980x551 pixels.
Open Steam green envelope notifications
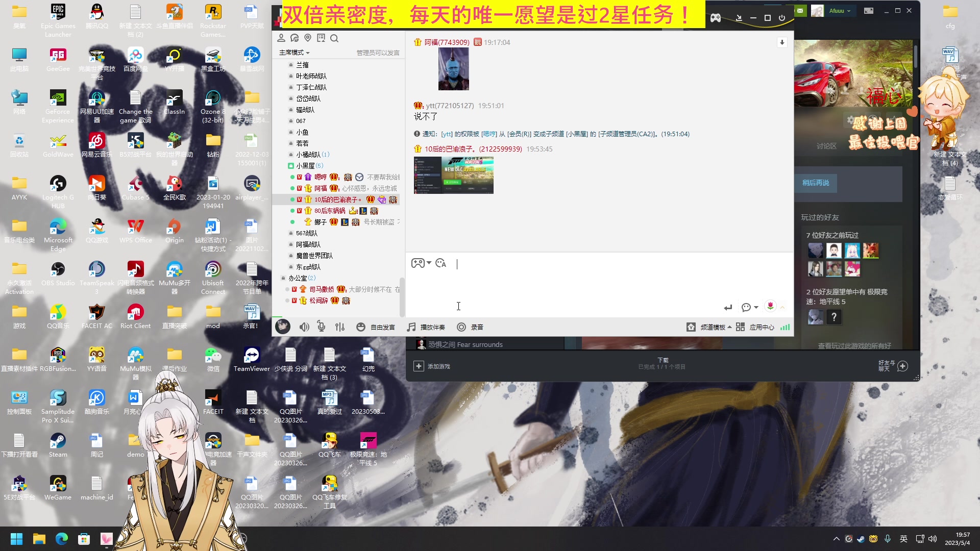point(800,11)
